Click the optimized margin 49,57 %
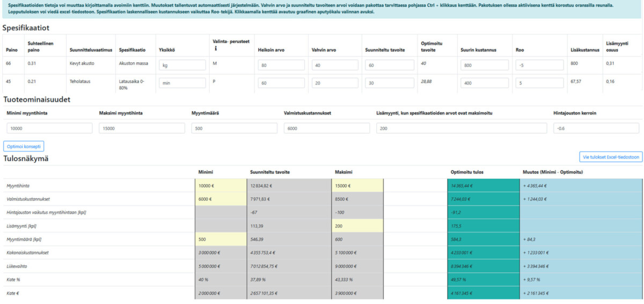644x304 pixels. tap(459, 279)
